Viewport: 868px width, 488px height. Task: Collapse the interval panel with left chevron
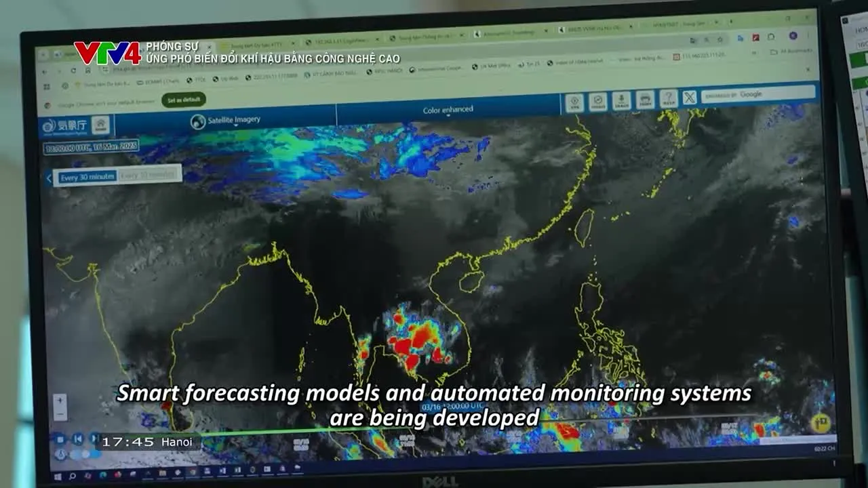pos(49,178)
